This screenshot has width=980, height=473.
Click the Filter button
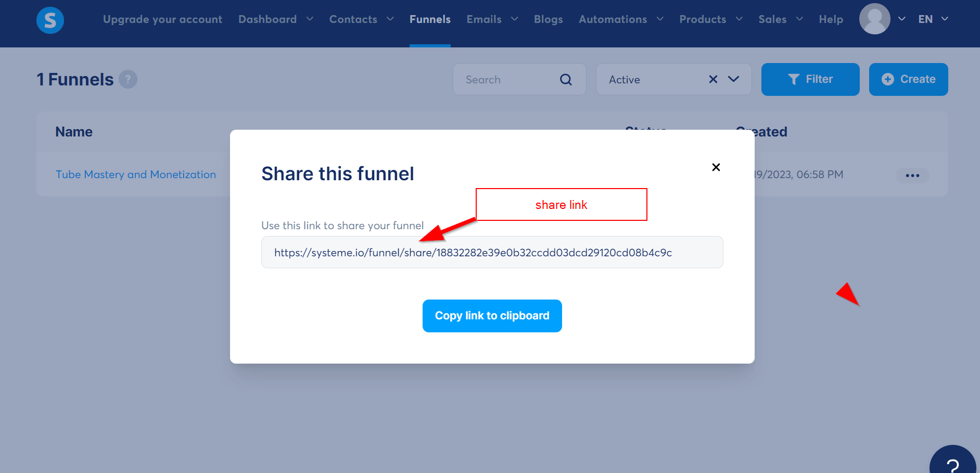[810, 79]
